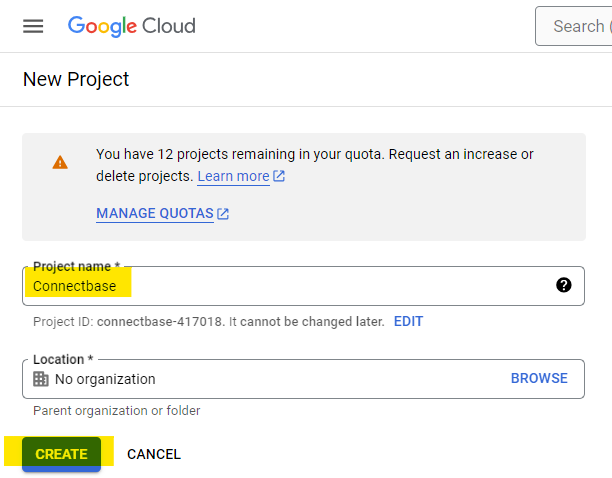
Task: Open the Project name help tooltip icon
Action: [563, 285]
